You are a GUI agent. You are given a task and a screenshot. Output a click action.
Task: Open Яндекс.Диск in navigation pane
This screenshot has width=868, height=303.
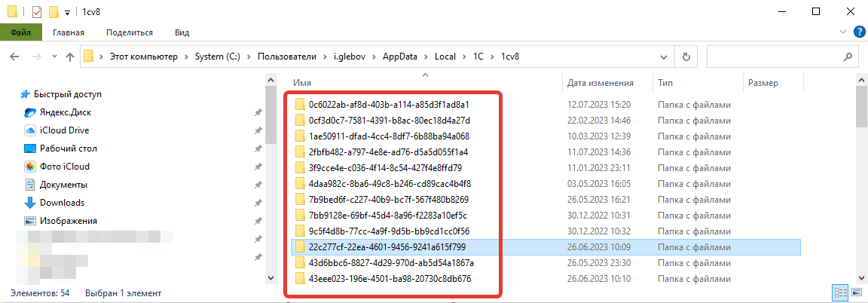(x=66, y=112)
